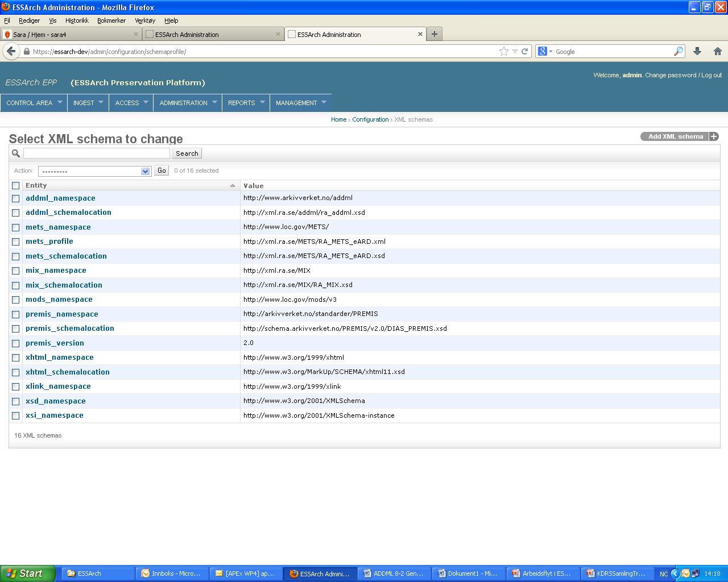The height and width of the screenshot is (582, 728).
Task: Click the Home breadcrumb link
Action: tap(338, 119)
